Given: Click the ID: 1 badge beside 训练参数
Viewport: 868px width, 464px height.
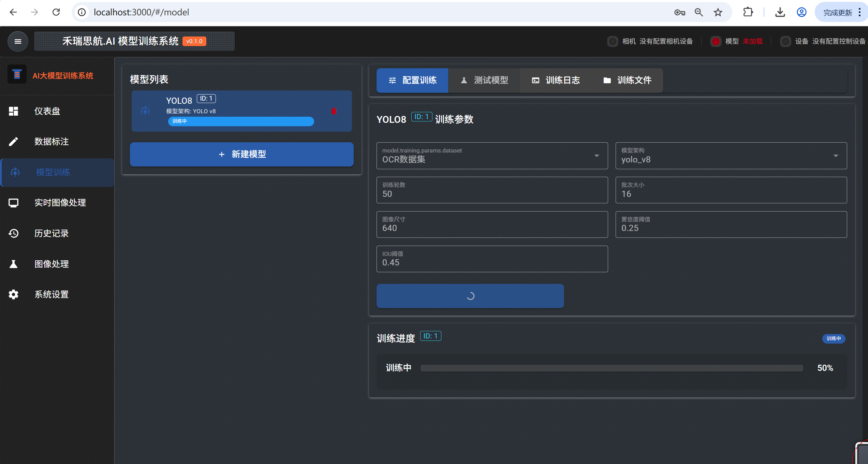Looking at the screenshot, I should pyautogui.click(x=422, y=117).
